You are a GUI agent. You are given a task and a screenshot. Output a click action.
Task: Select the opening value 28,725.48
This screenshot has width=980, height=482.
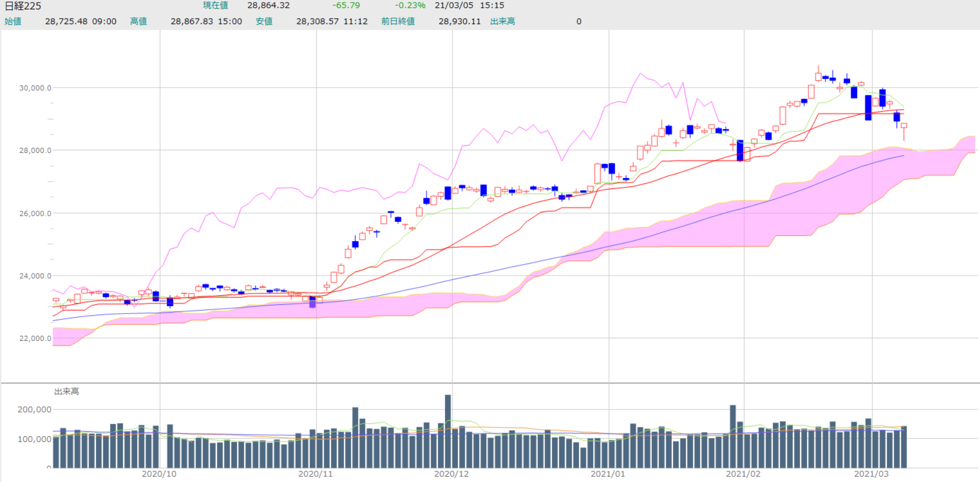click(x=66, y=21)
